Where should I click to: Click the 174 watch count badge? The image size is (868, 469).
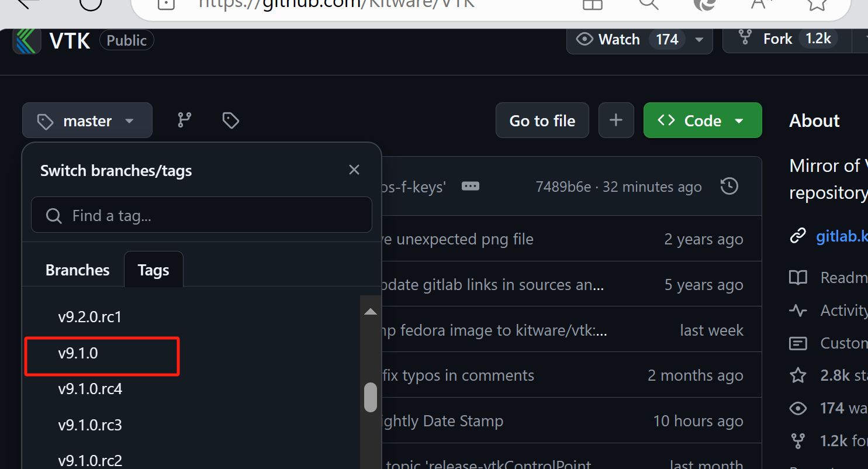point(667,40)
